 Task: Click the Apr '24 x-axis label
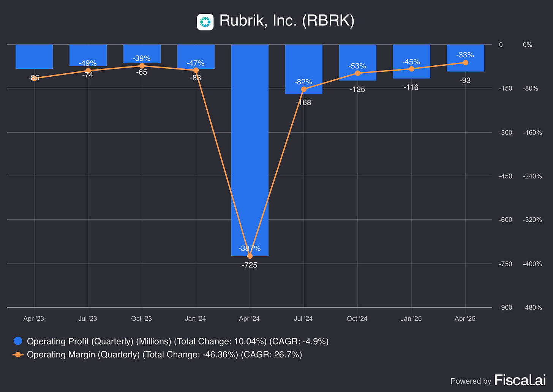point(250,319)
